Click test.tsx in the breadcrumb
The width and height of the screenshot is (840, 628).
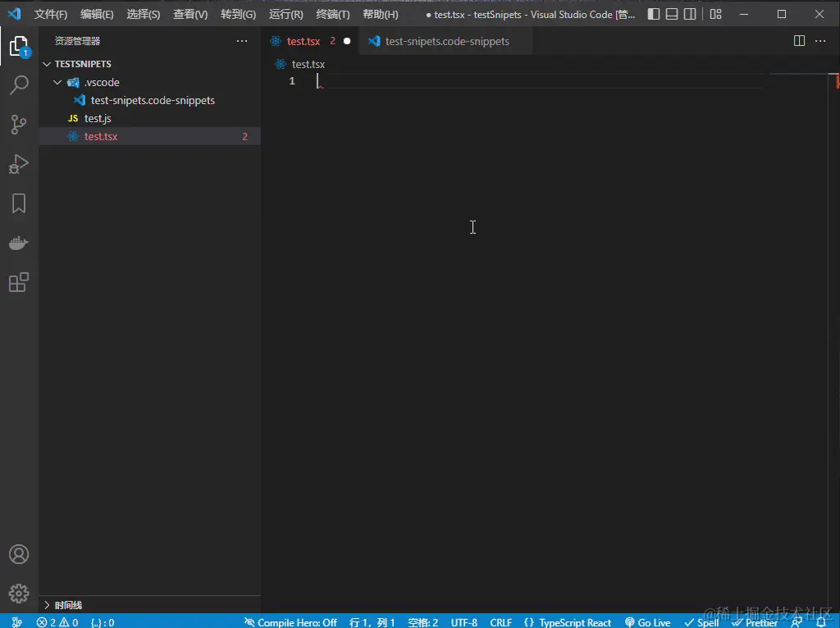point(308,64)
